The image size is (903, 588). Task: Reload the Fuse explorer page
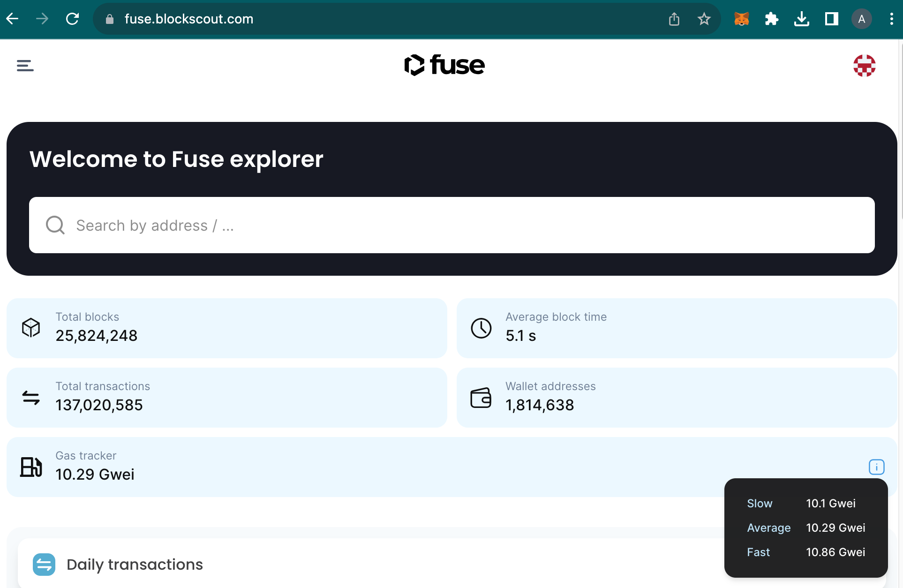click(73, 19)
